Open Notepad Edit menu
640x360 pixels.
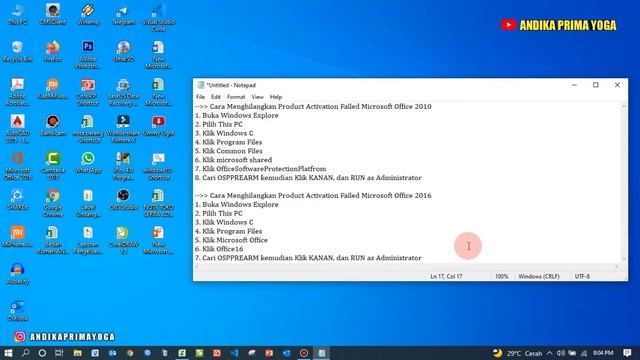(216, 97)
